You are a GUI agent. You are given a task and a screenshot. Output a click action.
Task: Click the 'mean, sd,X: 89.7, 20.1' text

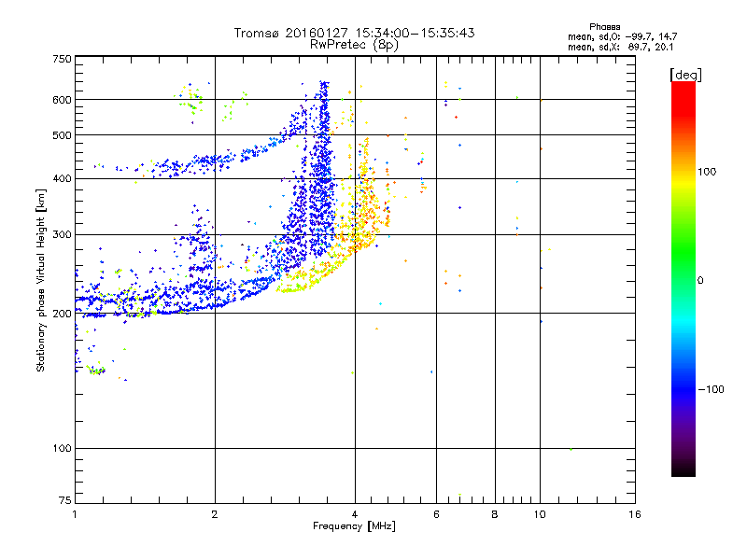point(620,47)
